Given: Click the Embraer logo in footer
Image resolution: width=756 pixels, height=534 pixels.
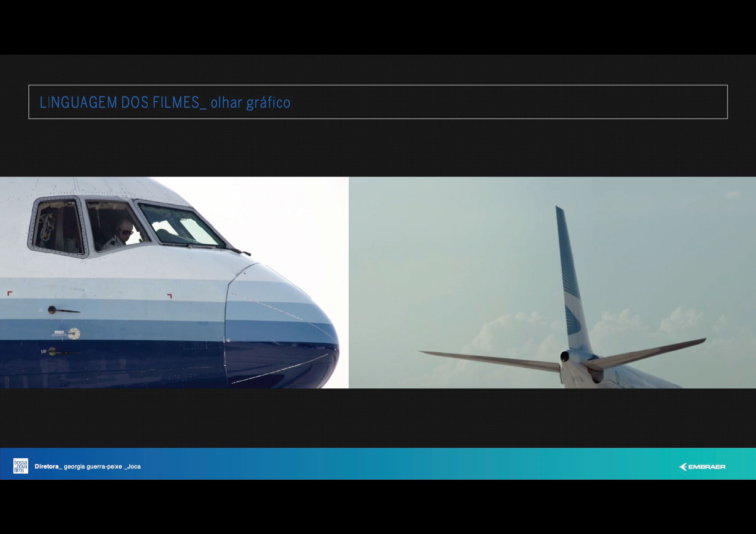Looking at the screenshot, I should pyautogui.click(x=702, y=467).
